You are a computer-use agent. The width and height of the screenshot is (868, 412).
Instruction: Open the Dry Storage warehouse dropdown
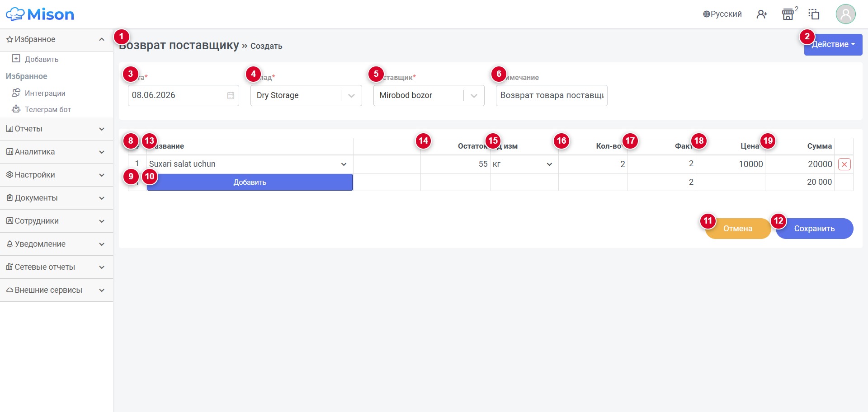[306, 95]
